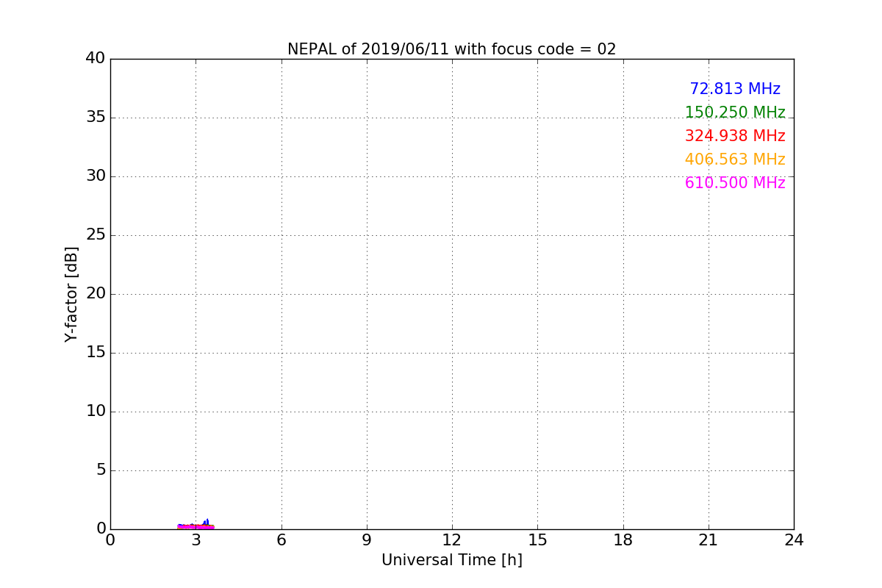The image size is (882, 588).
Task: Click the 'Y-factor [dB]' axis label
Action: click(71, 294)
